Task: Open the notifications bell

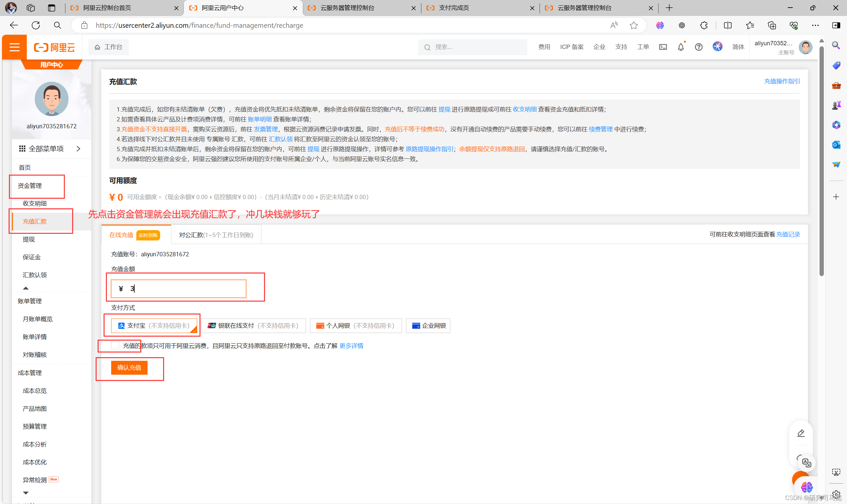Action: (681, 47)
